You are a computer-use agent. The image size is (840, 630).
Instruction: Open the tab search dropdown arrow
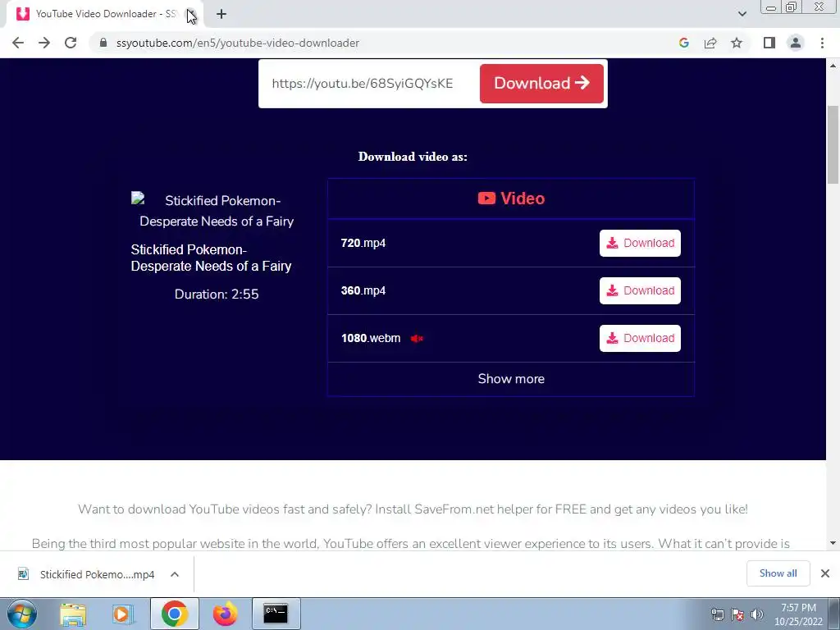coord(742,14)
